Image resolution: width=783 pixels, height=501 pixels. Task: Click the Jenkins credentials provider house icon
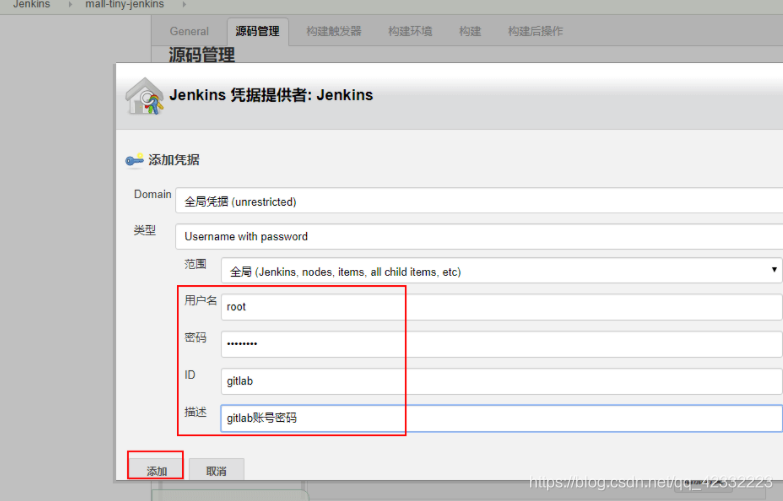coord(144,96)
